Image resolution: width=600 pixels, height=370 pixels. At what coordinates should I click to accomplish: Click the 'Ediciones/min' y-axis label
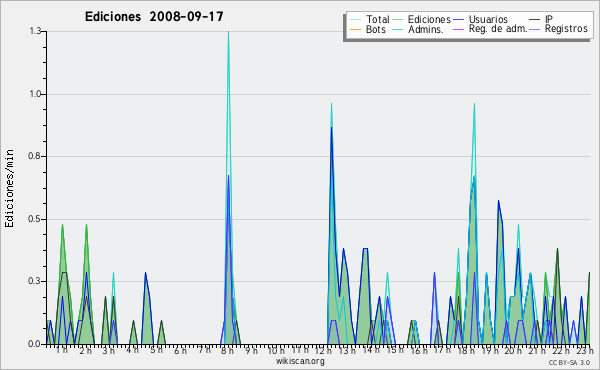[x=9, y=188]
